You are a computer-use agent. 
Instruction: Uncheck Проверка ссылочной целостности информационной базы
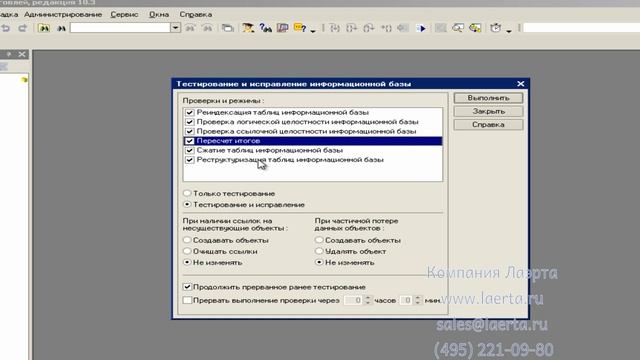click(x=189, y=131)
